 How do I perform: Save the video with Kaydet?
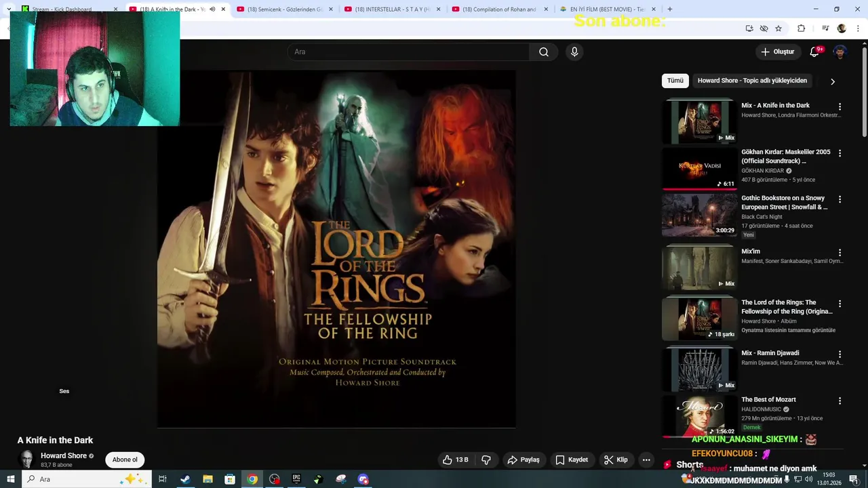click(x=572, y=460)
